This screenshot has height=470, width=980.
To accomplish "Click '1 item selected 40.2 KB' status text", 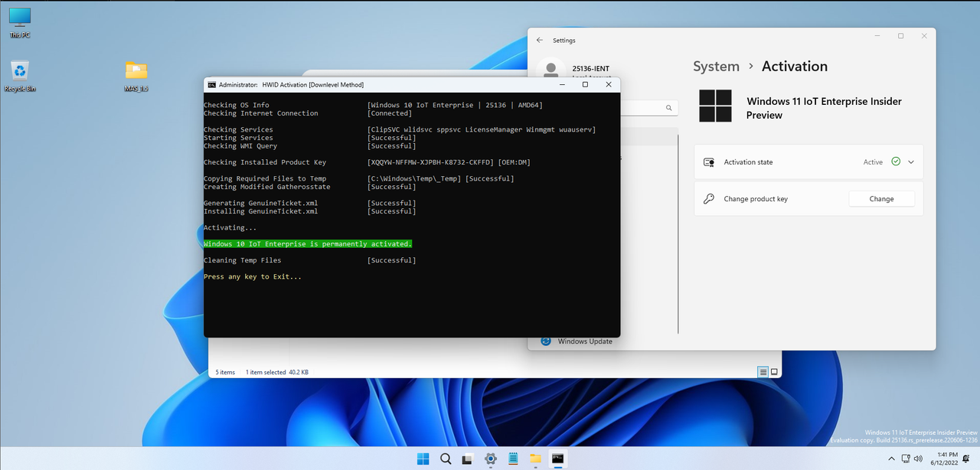I will tap(277, 372).
